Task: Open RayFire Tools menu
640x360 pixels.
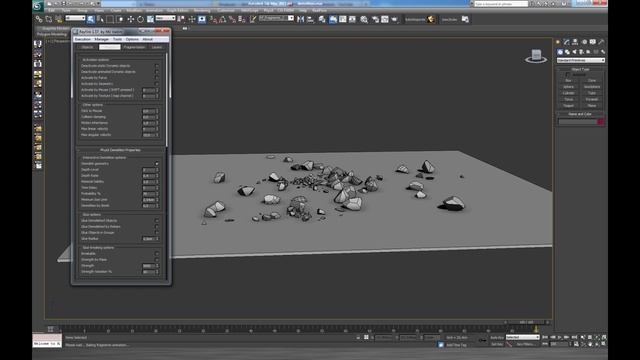Action: pos(118,39)
